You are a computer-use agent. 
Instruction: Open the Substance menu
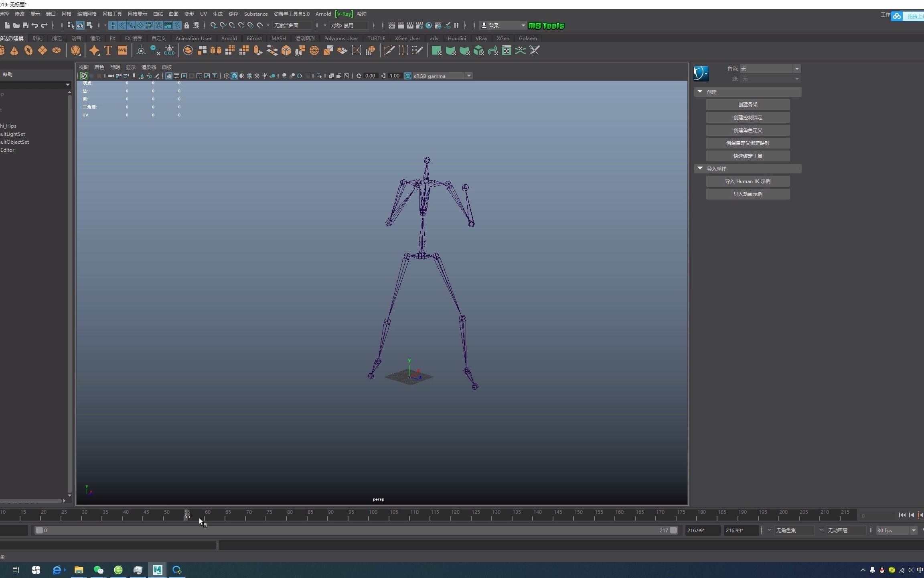(x=255, y=14)
